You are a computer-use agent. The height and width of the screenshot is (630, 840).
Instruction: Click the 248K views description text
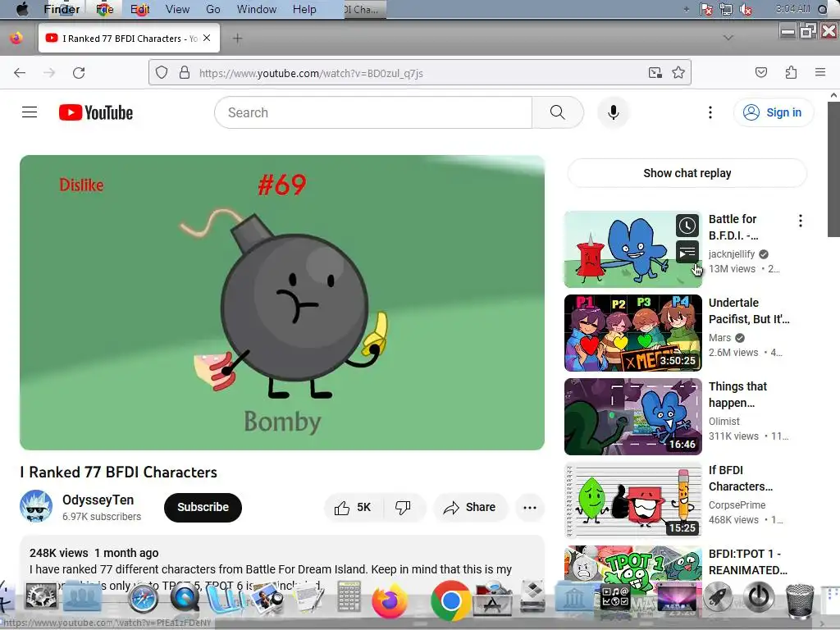59,553
